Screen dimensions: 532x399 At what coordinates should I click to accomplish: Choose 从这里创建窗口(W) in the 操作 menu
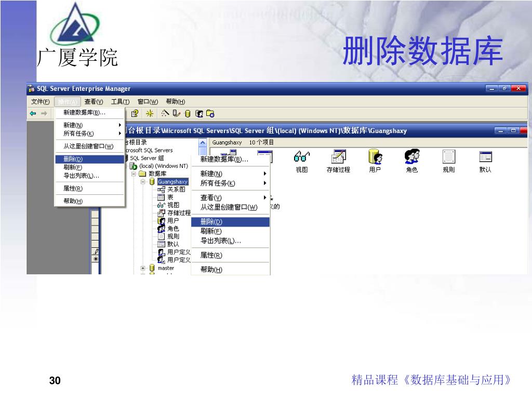pyautogui.click(x=89, y=146)
